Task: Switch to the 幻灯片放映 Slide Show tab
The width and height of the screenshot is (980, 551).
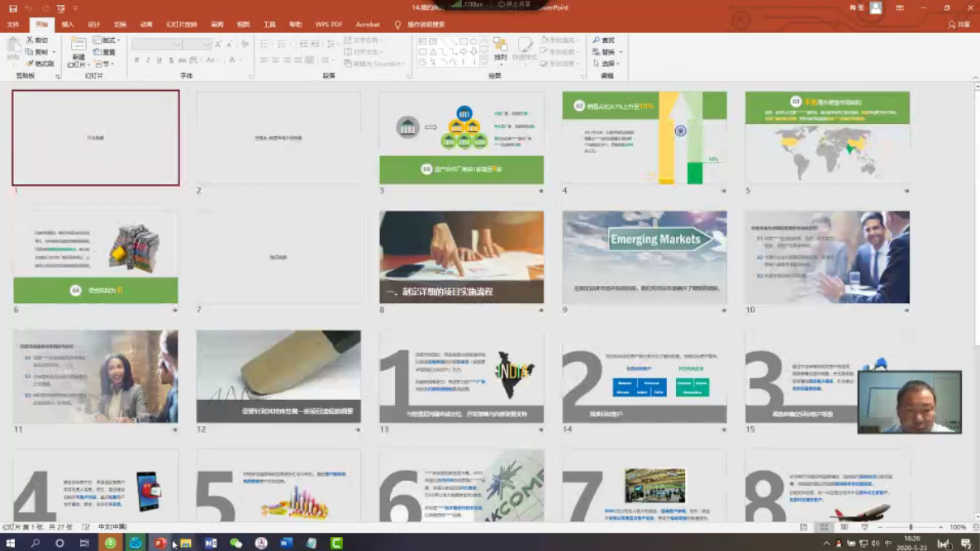Action: 181,24
